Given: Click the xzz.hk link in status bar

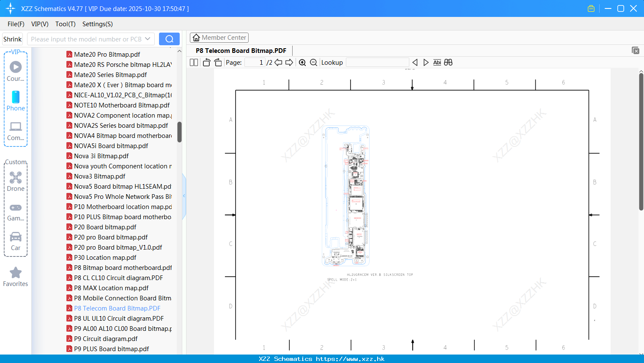Looking at the screenshot, I should 350,359.
